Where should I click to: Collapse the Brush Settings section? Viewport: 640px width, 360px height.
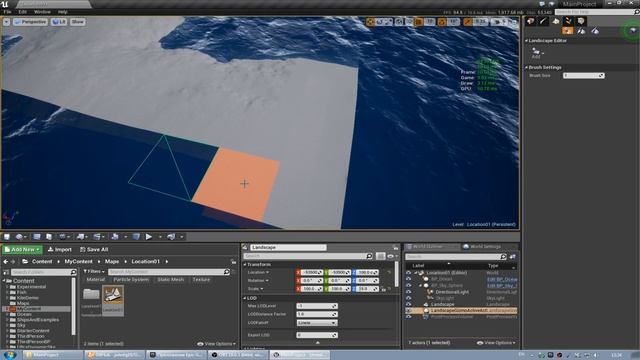527,67
